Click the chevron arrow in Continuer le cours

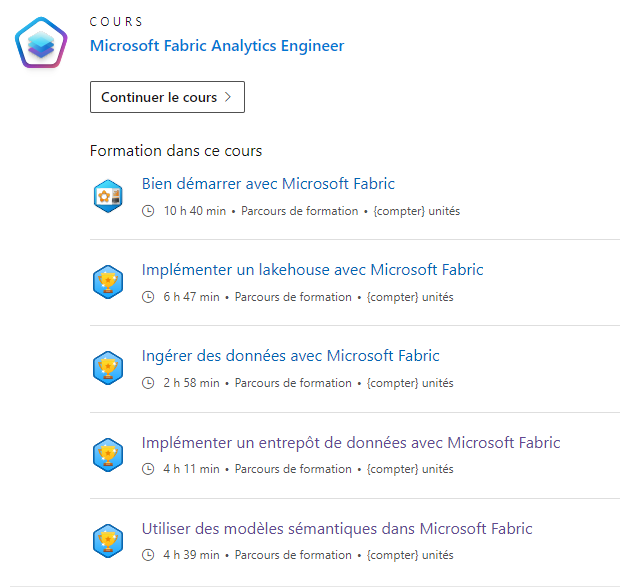click(x=228, y=97)
